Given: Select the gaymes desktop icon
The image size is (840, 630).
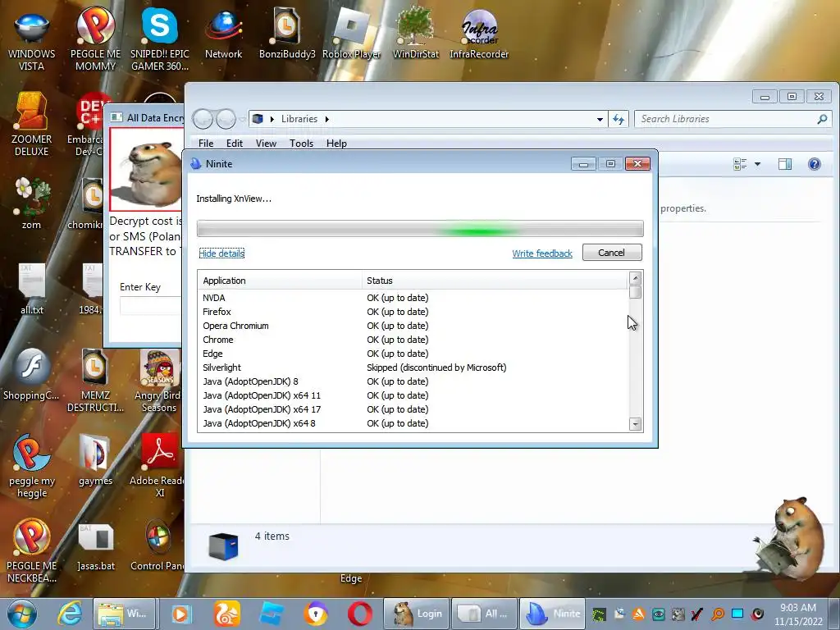Looking at the screenshot, I should 95,461.
